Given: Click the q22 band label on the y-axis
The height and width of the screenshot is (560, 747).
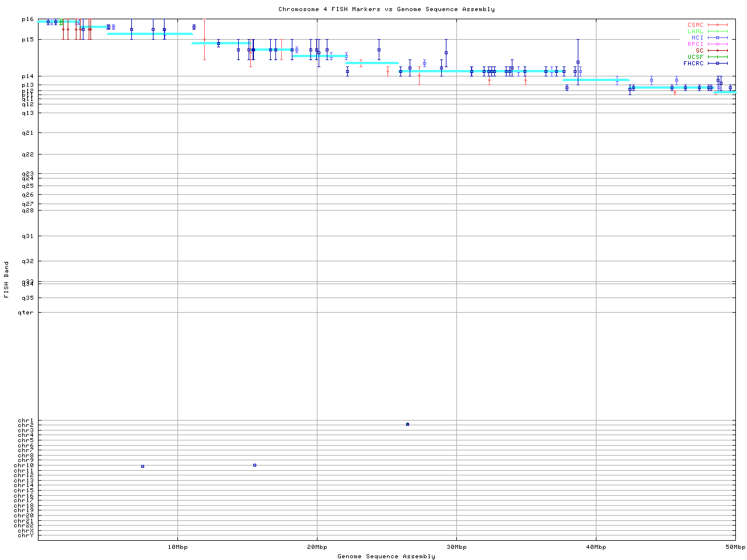Looking at the screenshot, I should (27, 155).
